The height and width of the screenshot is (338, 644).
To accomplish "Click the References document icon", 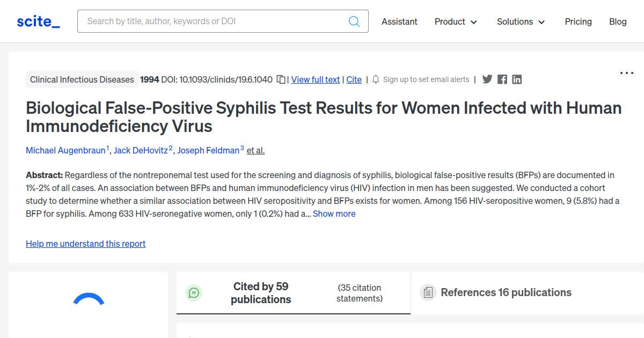I will [428, 292].
